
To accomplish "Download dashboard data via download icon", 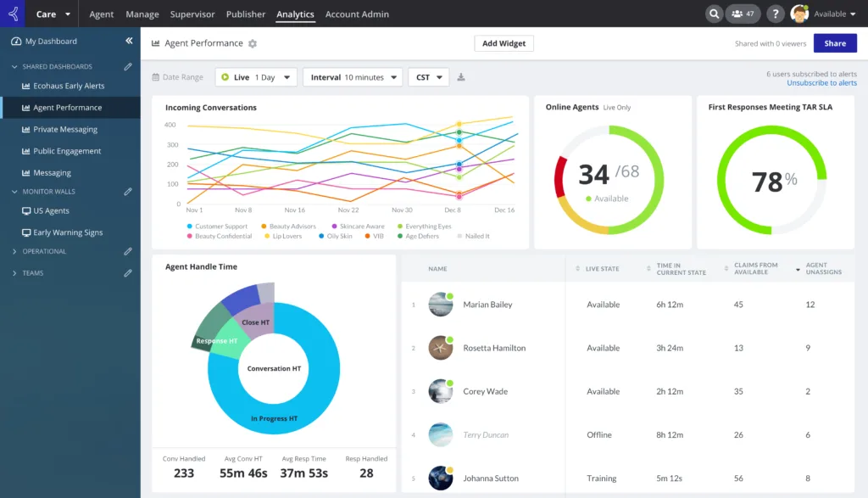I will (x=461, y=77).
